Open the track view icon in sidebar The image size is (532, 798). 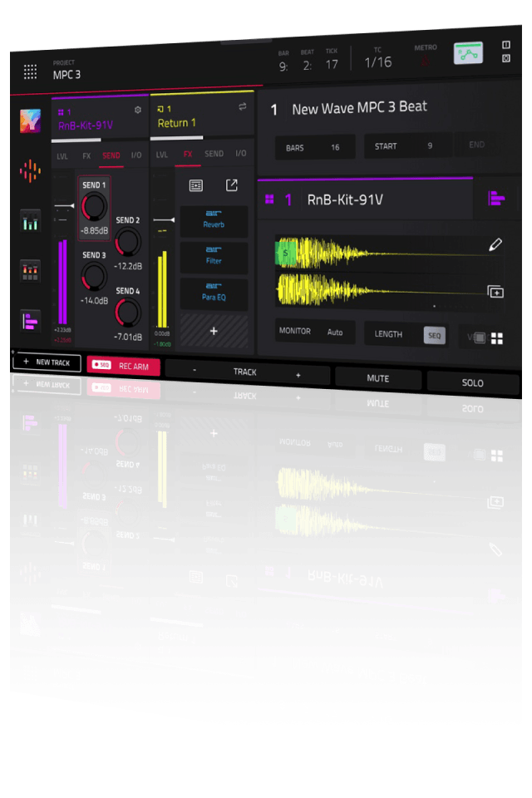pos(31,320)
